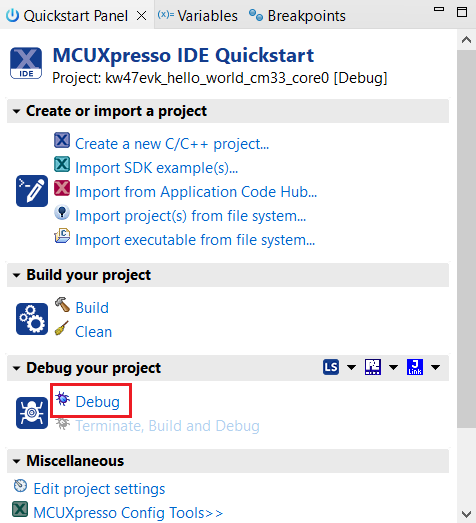Click the broom Clean icon
This screenshot has width=476, height=523.
(62, 329)
